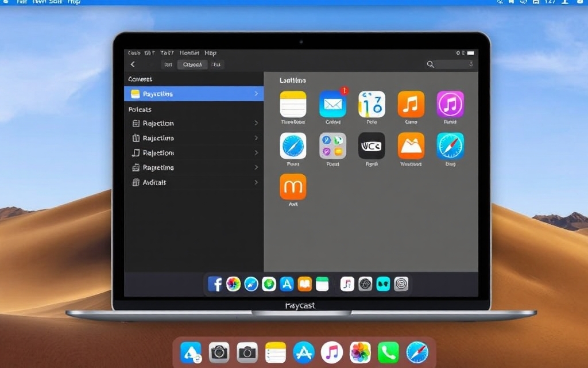This screenshot has width=588, height=368.
Task: Click into the search field beside the magnifier
Action: pos(455,64)
